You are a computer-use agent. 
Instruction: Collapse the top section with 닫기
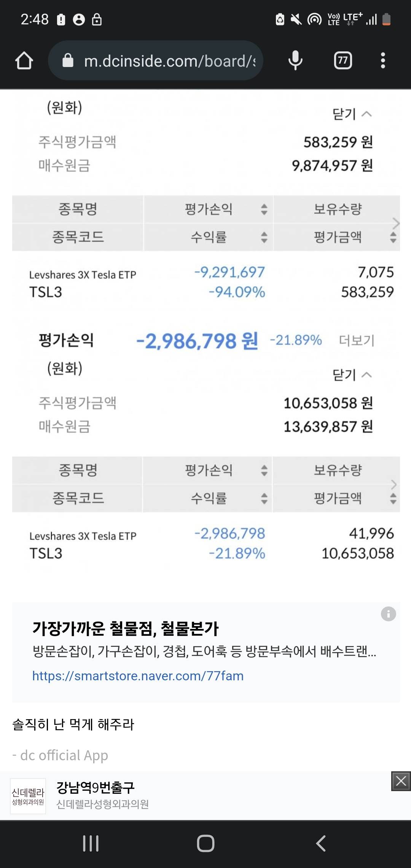pos(352,114)
